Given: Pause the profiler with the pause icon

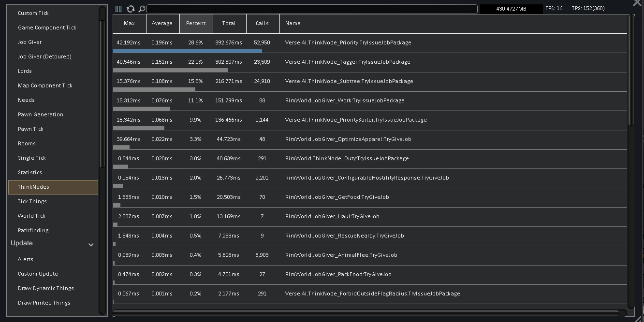Looking at the screenshot, I should [118, 9].
